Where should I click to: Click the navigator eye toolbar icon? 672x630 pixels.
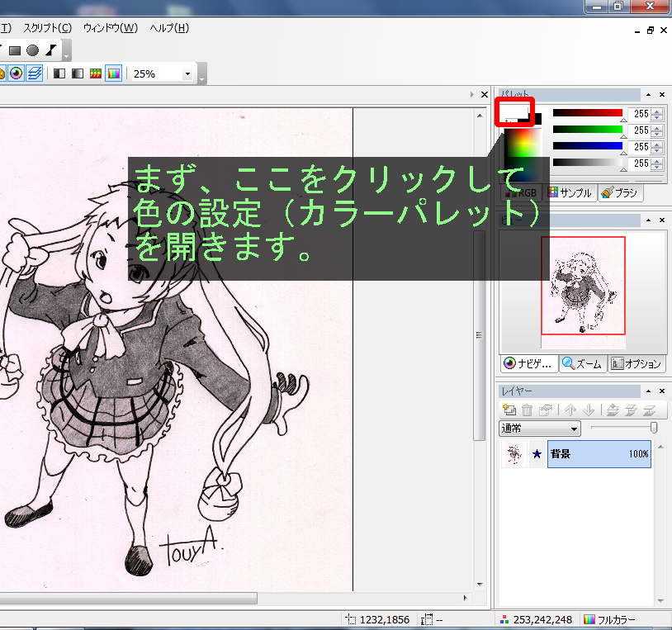(17, 73)
